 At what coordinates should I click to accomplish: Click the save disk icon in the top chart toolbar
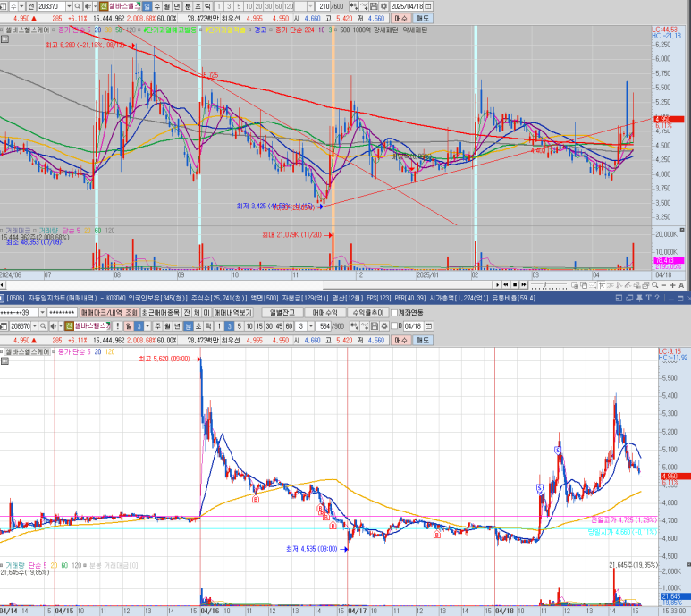tap(374, 6)
